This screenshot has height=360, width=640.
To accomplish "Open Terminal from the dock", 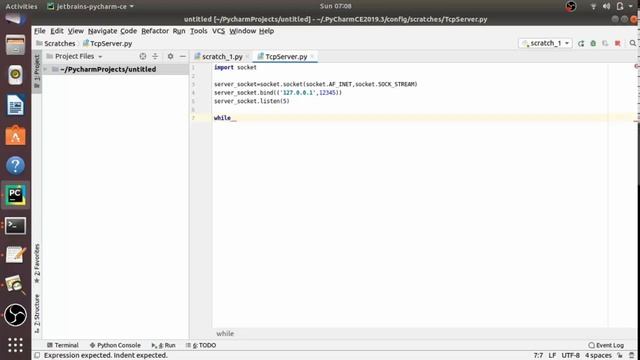I will click(x=15, y=226).
